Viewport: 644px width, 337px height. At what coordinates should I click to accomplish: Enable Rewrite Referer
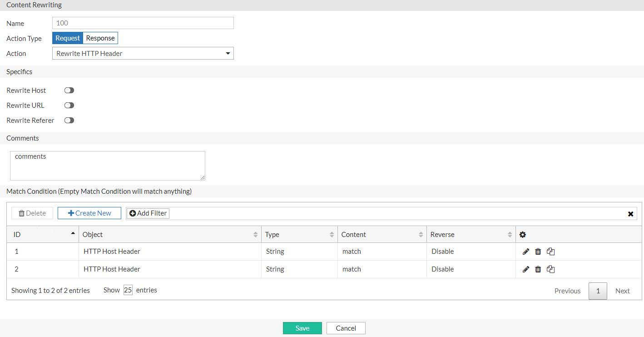69,120
